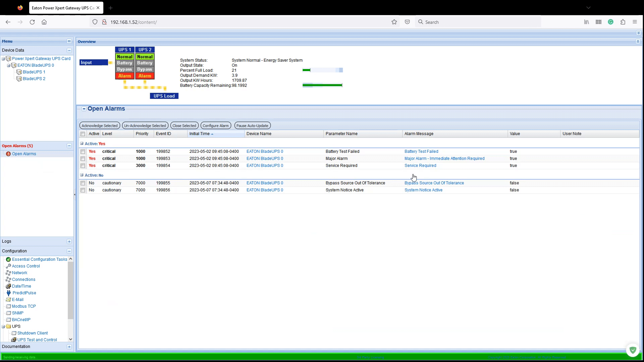The width and height of the screenshot is (644, 362).
Task: Click Acknowledge Selected button for alarms
Action: pos(100,126)
